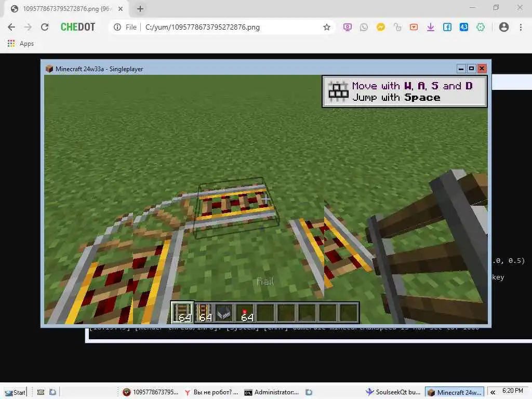Select second hotbar slot with 64 powered rails
This screenshot has height=399, width=532.
[x=205, y=312]
